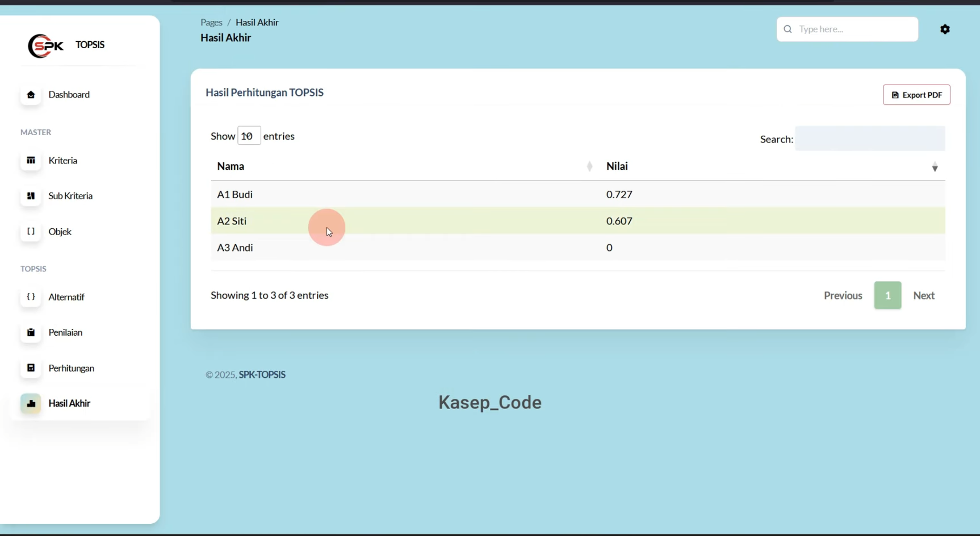The height and width of the screenshot is (536, 980).
Task: Open the Show entries count dropdown
Action: tap(249, 136)
